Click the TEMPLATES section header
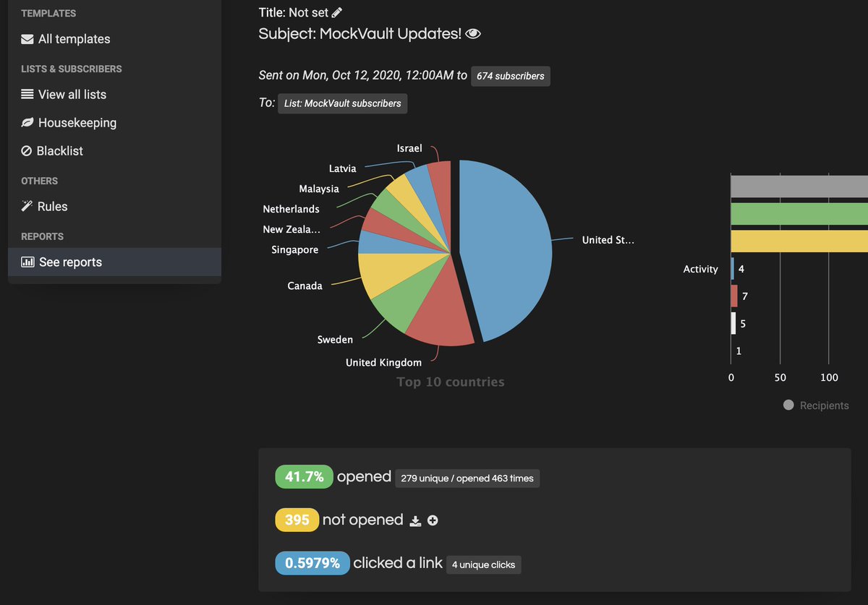This screenshot has width=868, height=605. (x=48, y=13)
